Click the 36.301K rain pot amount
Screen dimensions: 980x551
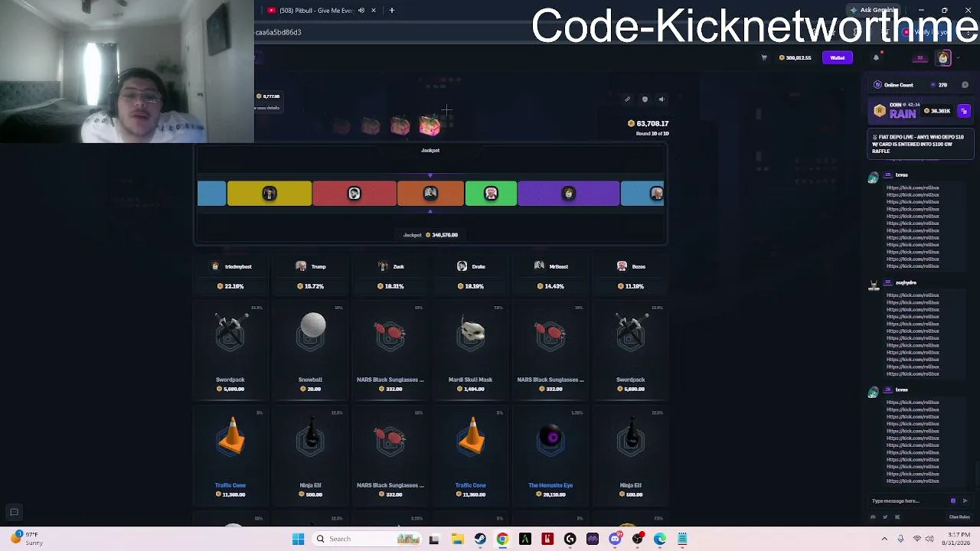click(937, 111)
